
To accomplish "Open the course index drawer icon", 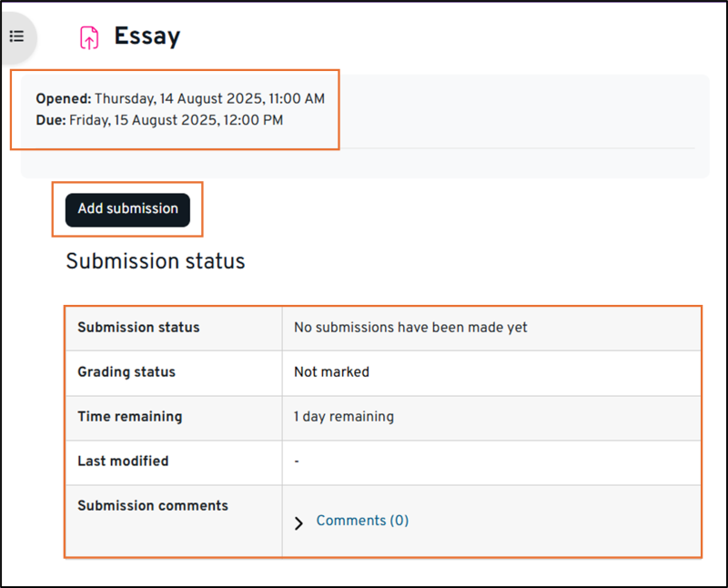I will coord(16,36).
